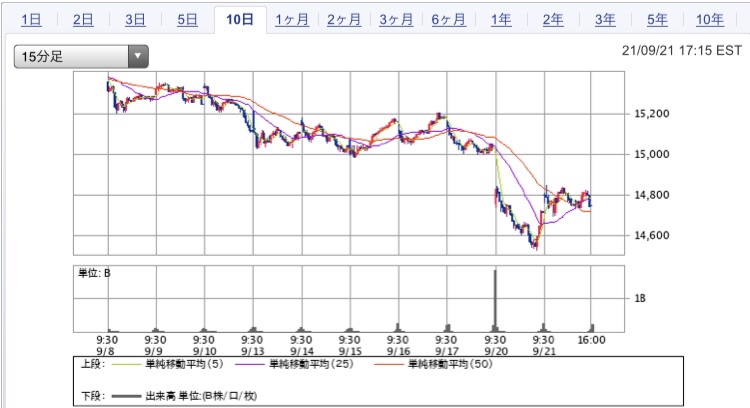Click the 9/21 date axis label
This screenshot has width=750, height=408.
(544, 351)
